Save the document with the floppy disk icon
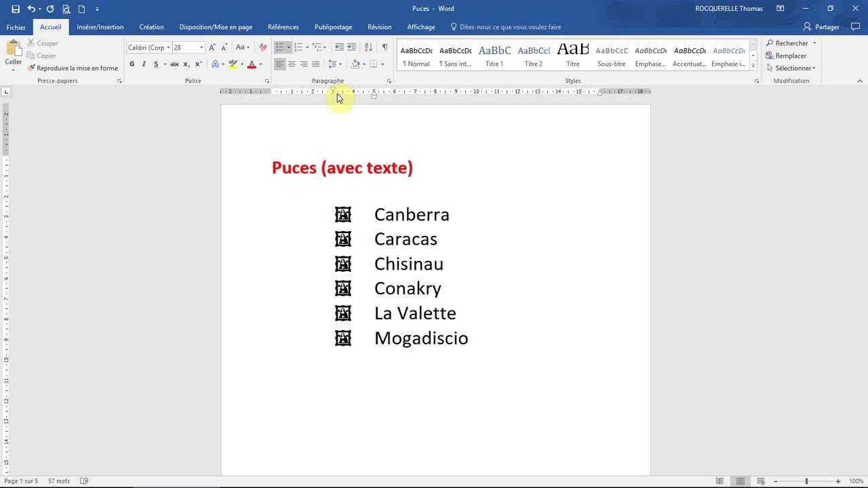 click(16, 9)
